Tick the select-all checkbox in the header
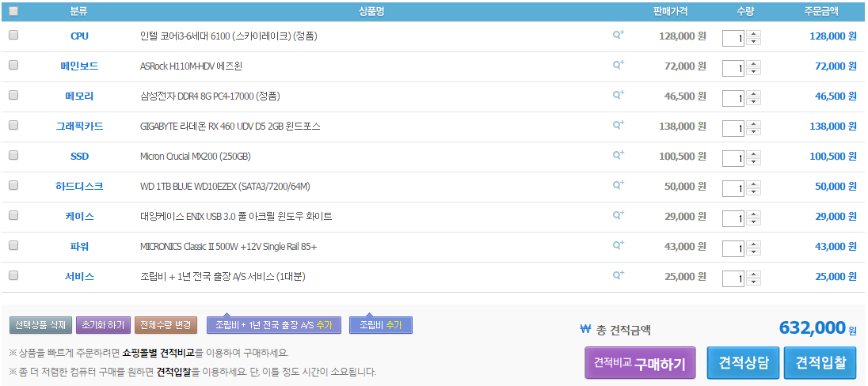 tap(13, 11)
